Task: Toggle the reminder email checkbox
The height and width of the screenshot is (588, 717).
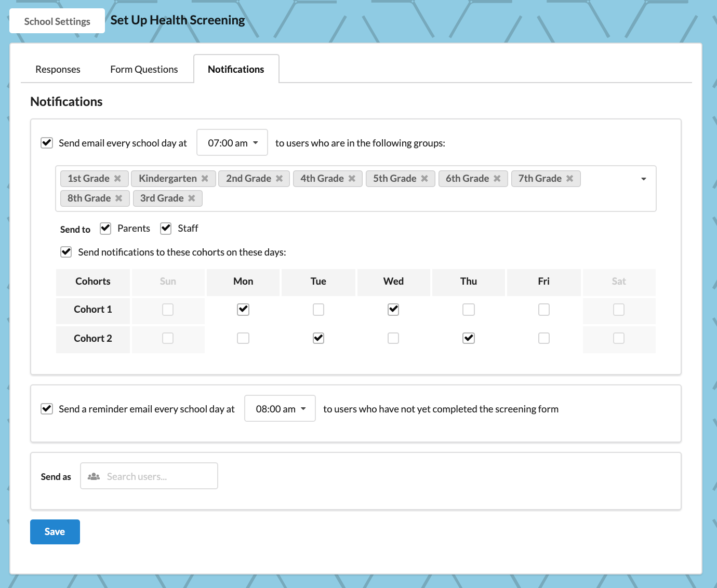Action: (x=47, y=409)
